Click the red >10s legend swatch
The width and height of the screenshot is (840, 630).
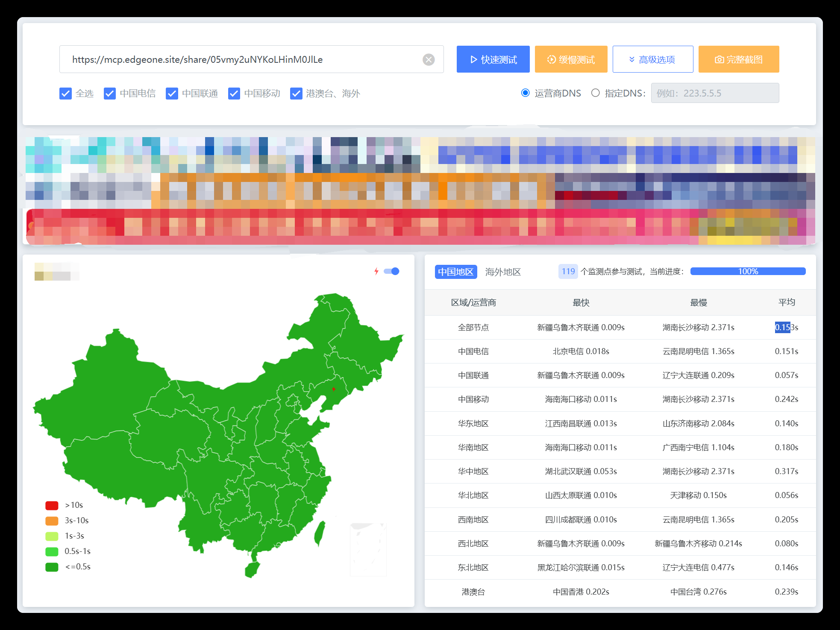pos(52,505)
